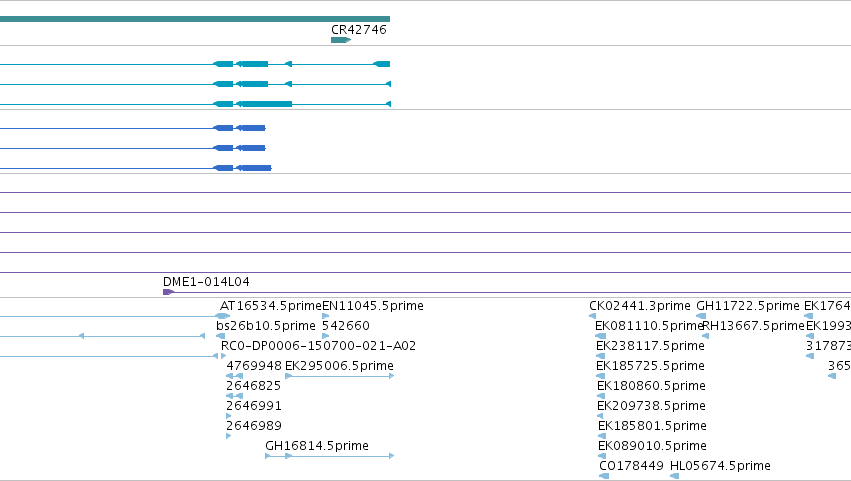This screenshot has height=481, width=851.
Task: Select the EK180860.5prime EST label
Action: coord(651,386)
